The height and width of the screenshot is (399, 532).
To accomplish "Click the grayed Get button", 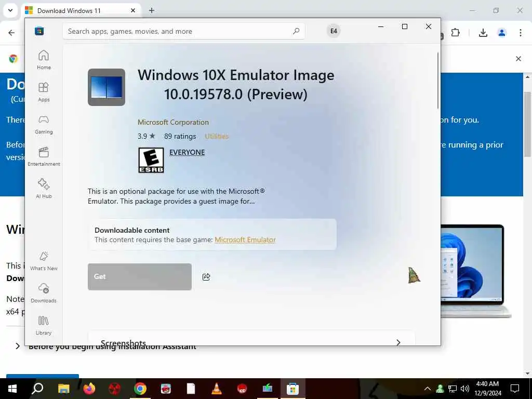I will [x=140, y=277].
